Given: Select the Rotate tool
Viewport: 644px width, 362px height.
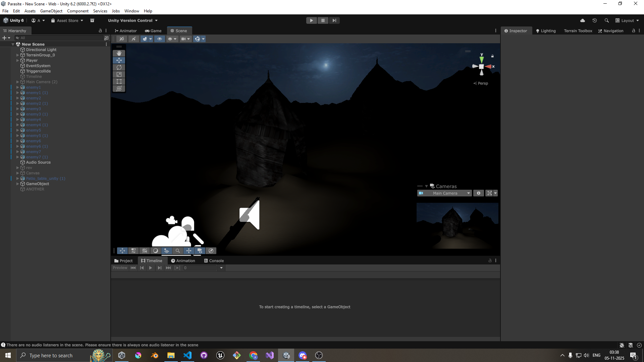Looking at the screenshot, I should pyautogui.click(x=119, y=67).
